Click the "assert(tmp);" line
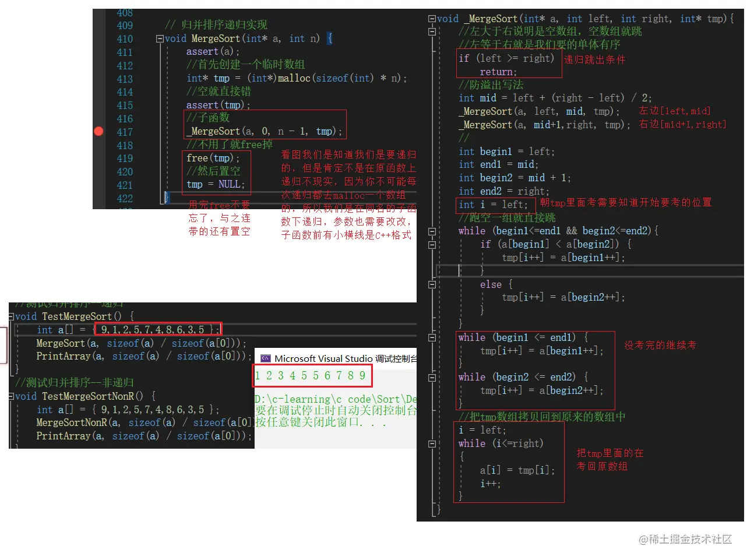Screen dimensions: 747x560 [x=218, y=105]
